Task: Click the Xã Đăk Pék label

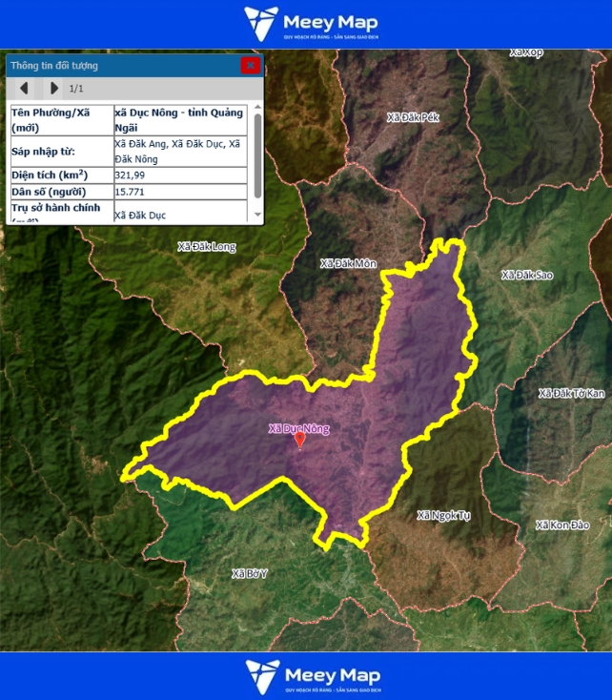Action: coord(414,117)
